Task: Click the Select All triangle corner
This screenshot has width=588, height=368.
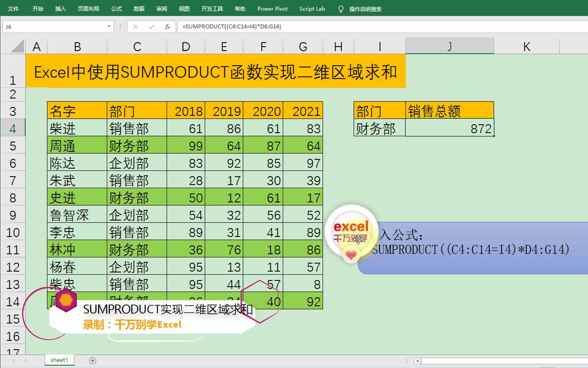Action: [18, 46]
